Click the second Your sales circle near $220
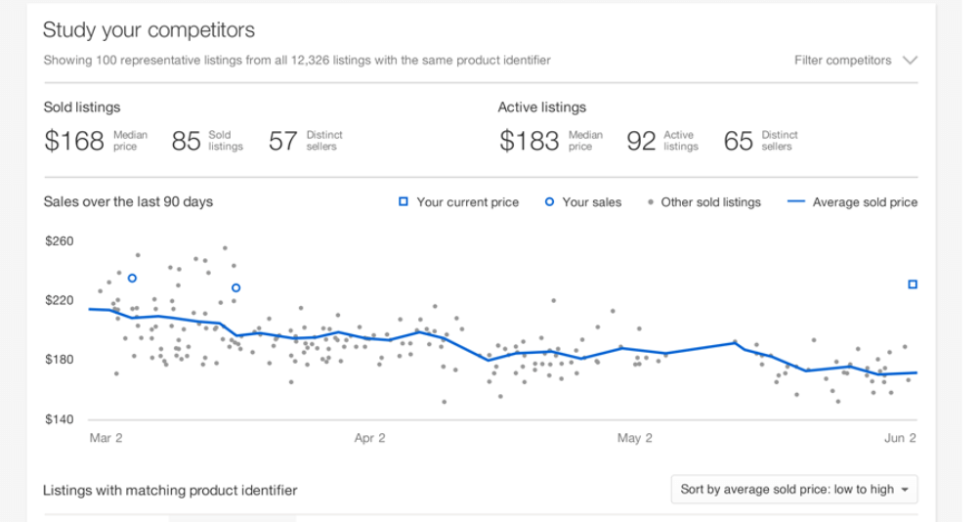 pos(235,287)
